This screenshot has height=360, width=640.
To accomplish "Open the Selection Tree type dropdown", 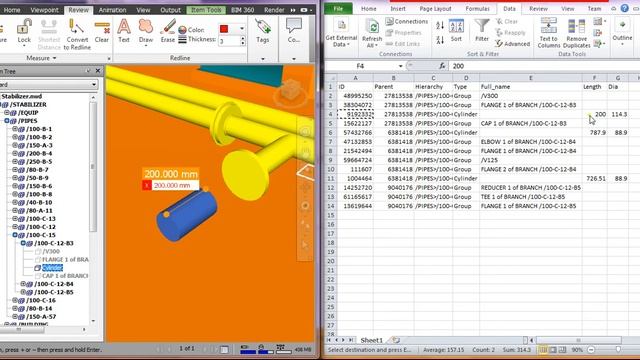I will [x=94, y=84].
